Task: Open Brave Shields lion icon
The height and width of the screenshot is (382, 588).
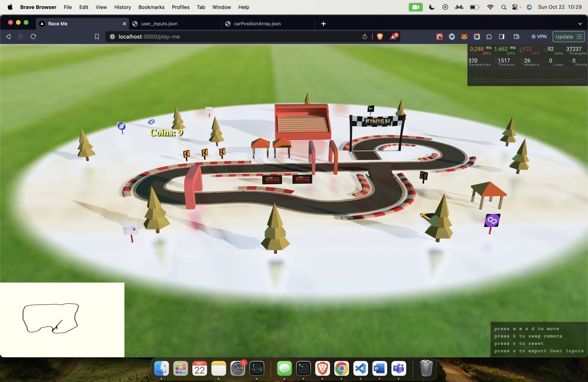Action: click(x=380, y=36)
